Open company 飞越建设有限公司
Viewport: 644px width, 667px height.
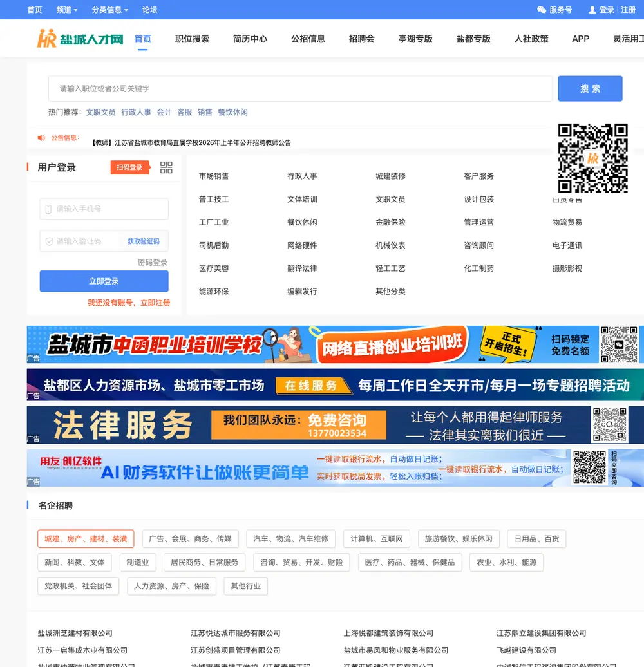(x=527, y=650)
